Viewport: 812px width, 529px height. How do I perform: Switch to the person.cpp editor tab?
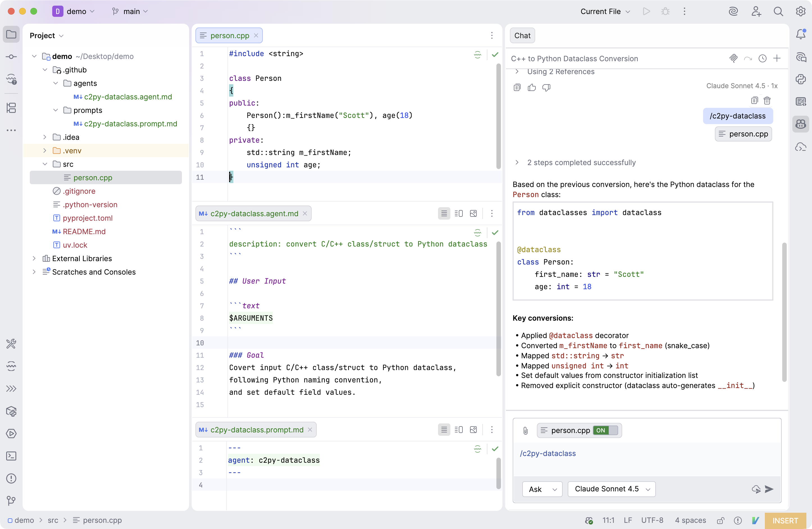pos(229,35)
